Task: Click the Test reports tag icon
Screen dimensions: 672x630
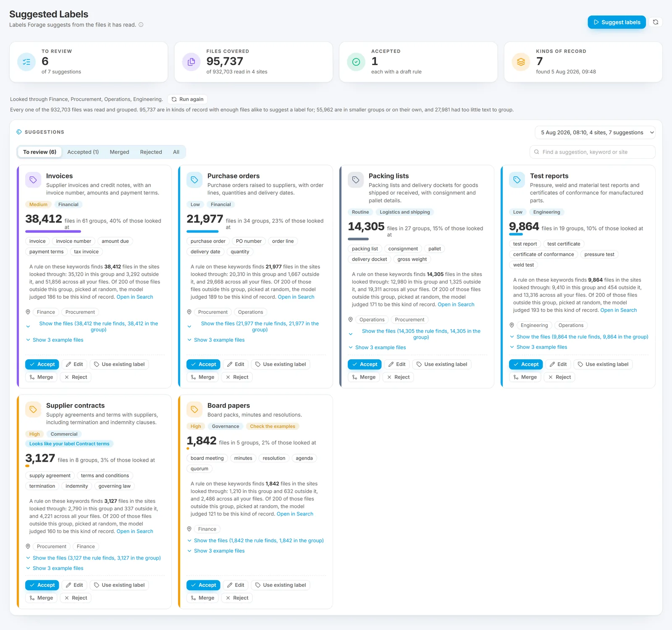Action: [517, 180]
